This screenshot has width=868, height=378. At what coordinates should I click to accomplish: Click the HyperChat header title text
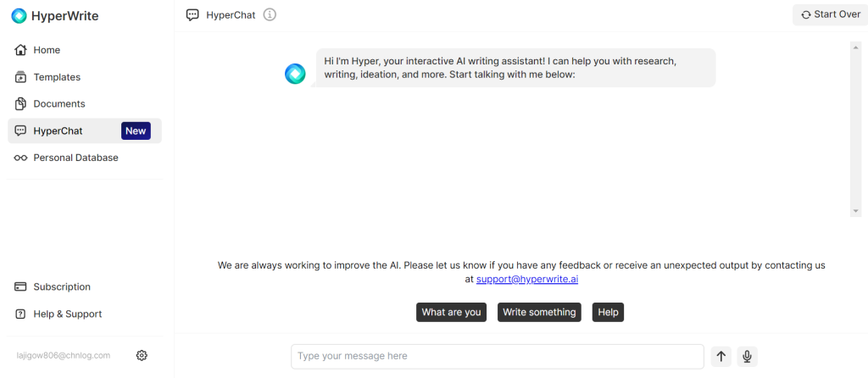(x=231, y=15)
